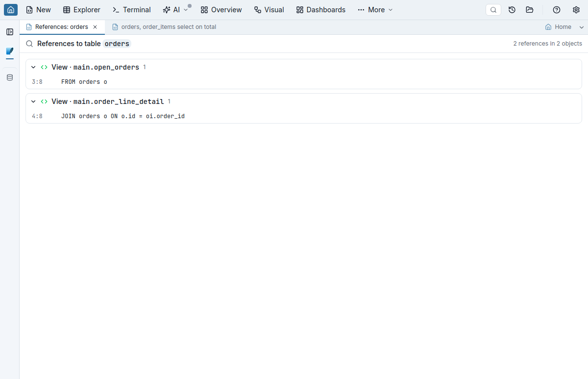Viewport: 588px width, 379px height.
Task: Click the code icon beside main.open_orders
Action: (44, 67)
